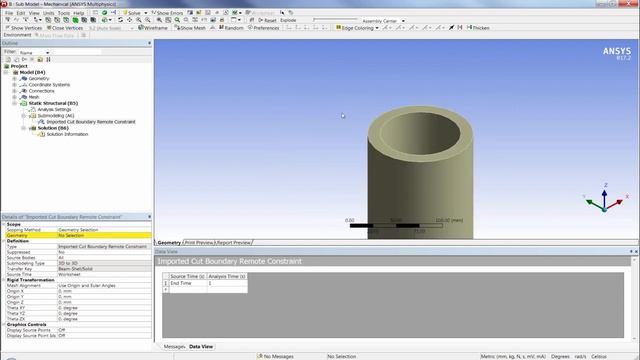Select Solution (B6) node
640x360 pixels.
[x=53, y=128]
